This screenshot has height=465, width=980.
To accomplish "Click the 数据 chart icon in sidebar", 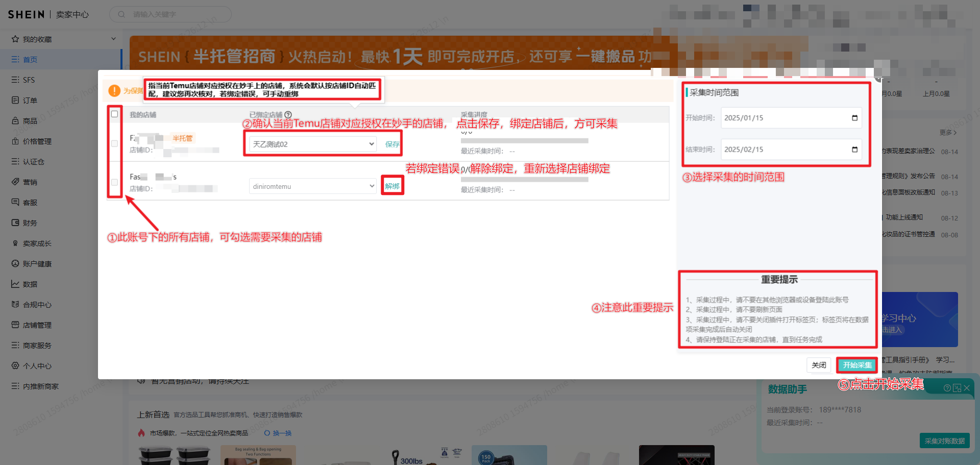I will 15,284.
